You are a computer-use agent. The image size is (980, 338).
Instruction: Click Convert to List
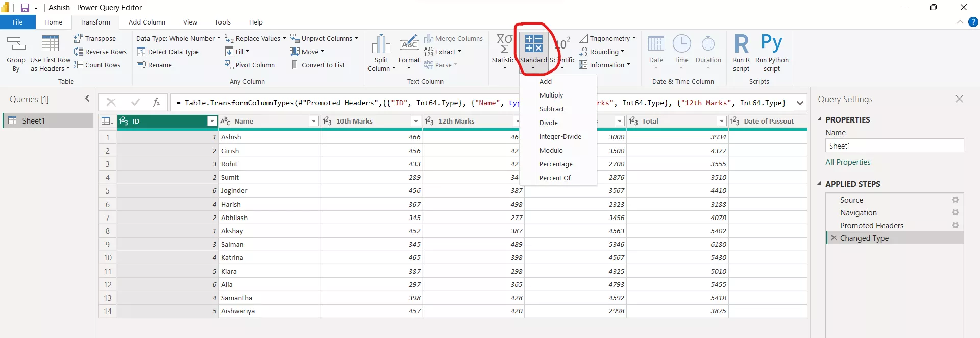(x=318, y=65)
